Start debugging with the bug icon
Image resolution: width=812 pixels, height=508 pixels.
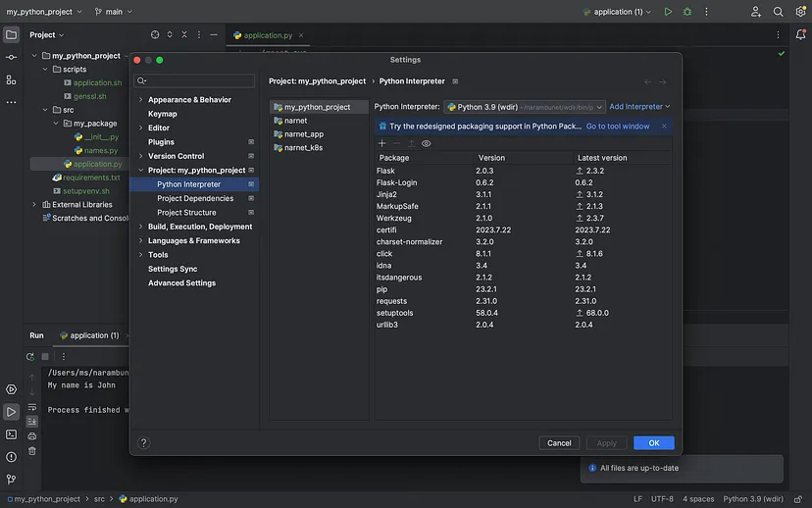[687, 12]
